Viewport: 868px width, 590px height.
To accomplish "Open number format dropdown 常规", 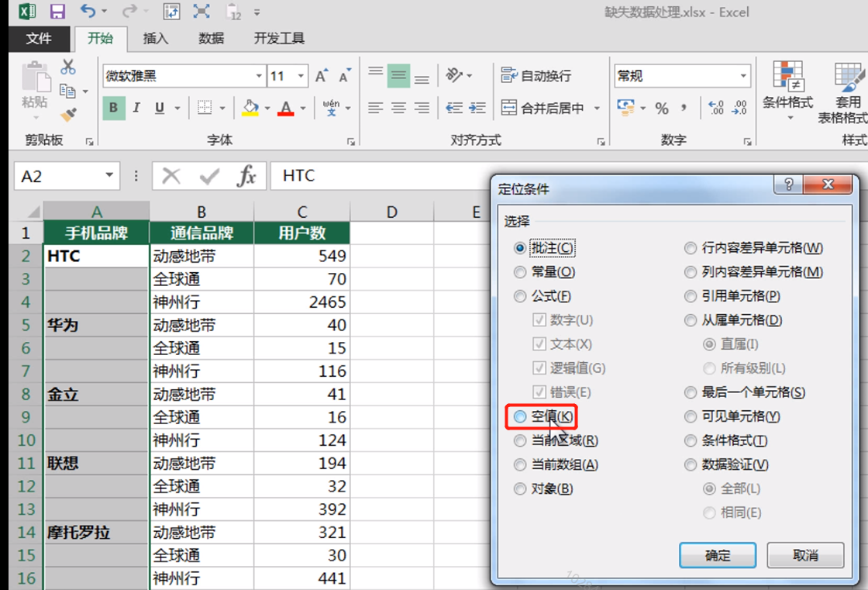I will [x=743, y=76].
